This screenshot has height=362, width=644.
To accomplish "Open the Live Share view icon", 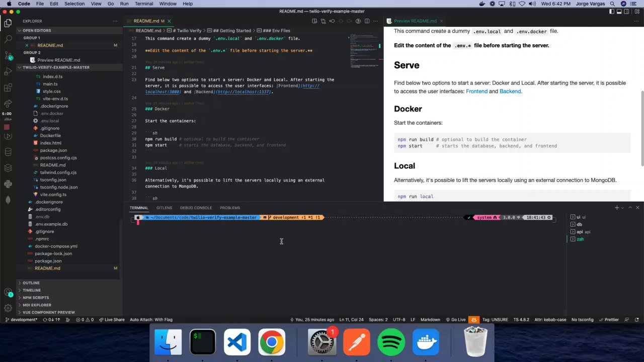I will 8,104.
